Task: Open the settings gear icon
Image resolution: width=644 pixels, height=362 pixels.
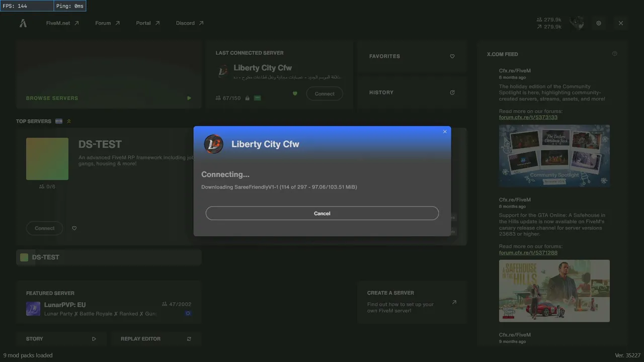Action: 599,23
